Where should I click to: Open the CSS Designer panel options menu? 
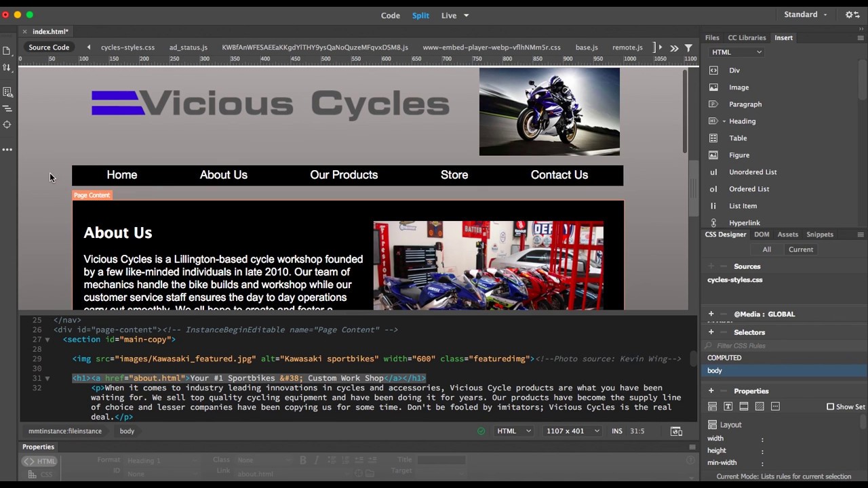[861, 235]
